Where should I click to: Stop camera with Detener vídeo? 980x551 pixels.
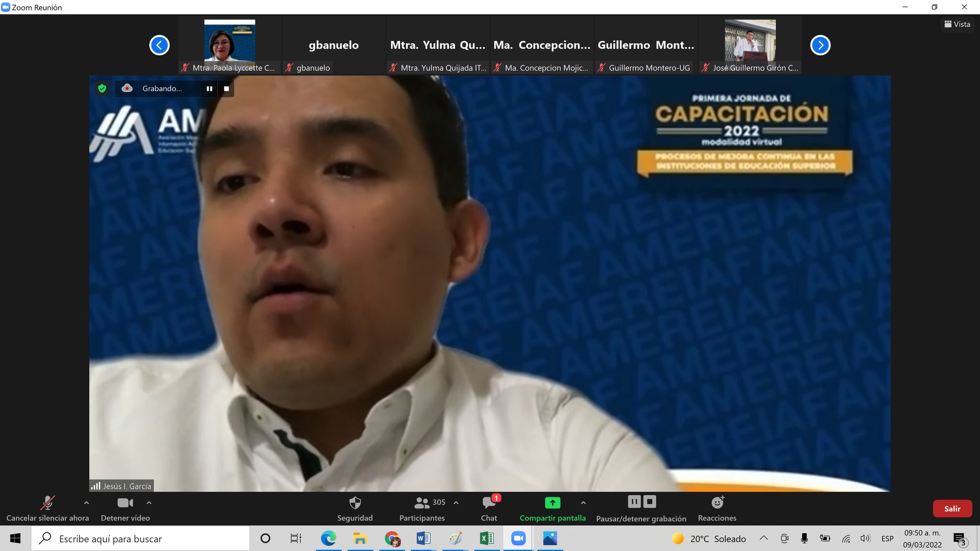point(125,509)
